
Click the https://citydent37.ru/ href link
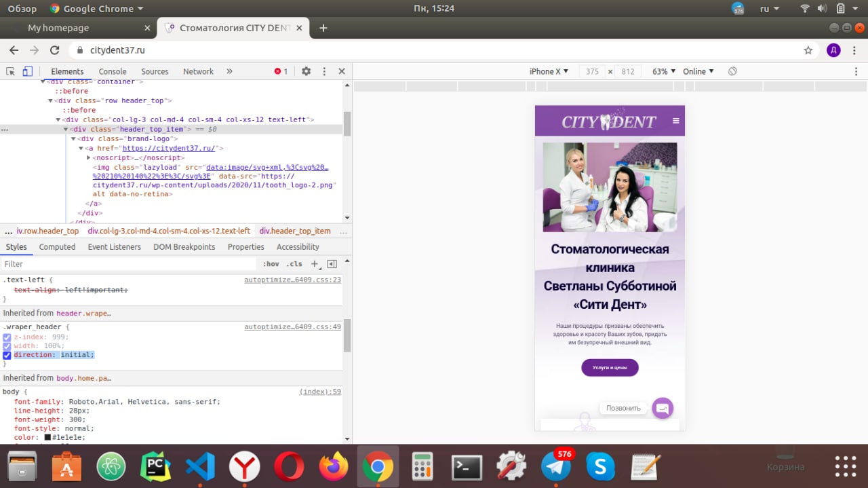coord(169,148)
